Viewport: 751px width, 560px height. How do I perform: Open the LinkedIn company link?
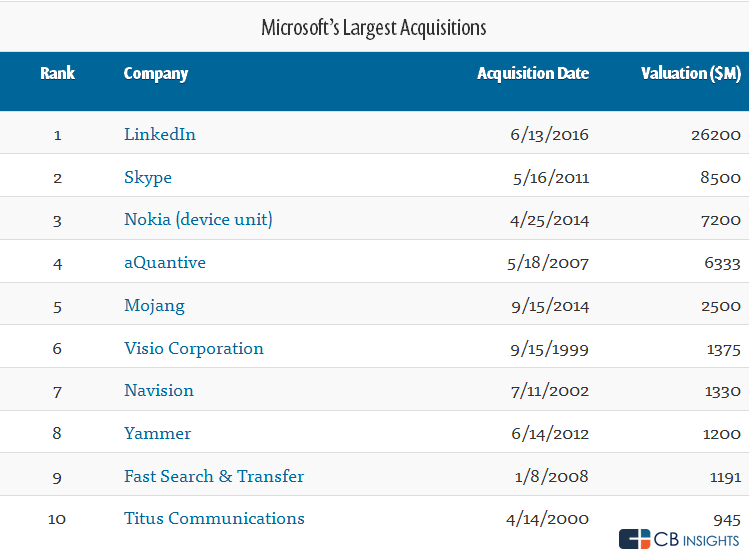coord(160,134)
